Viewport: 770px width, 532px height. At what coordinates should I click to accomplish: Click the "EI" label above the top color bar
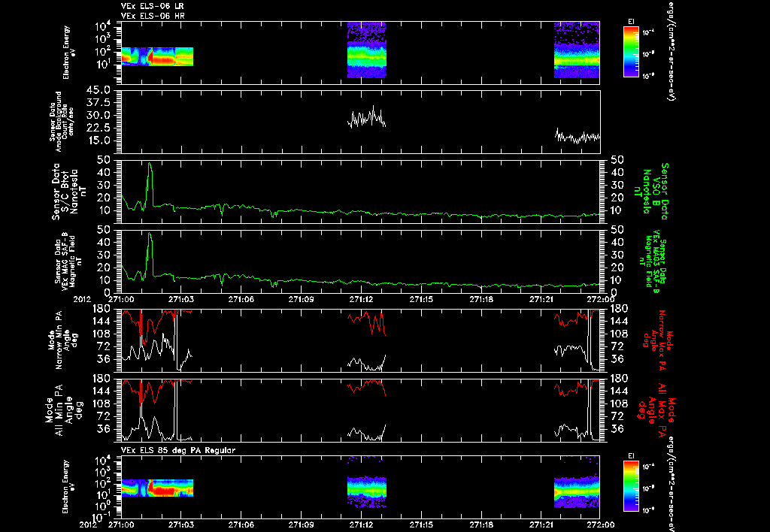[x=631, y=22]
